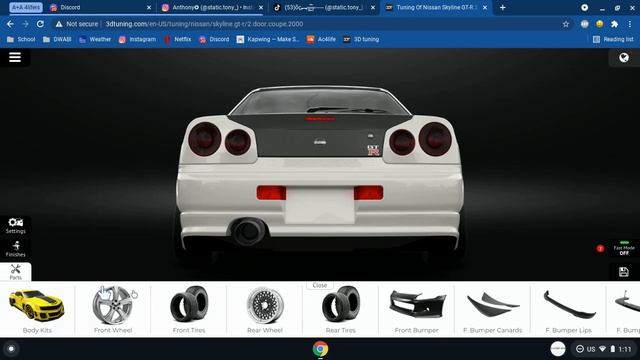Go back in browser history
Screen dimensions: 640x360
click(10, 24)
